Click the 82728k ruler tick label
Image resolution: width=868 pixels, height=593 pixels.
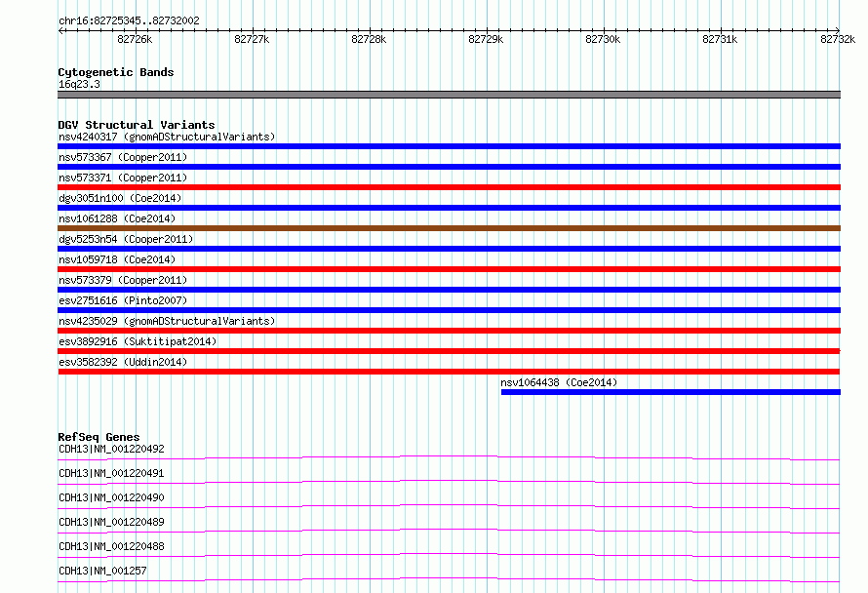[x=369, y=39]
